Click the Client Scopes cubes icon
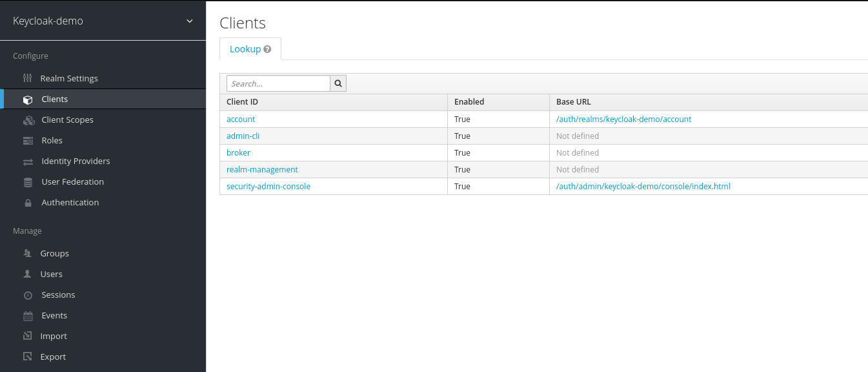868x372 pixels. point(28,120)
